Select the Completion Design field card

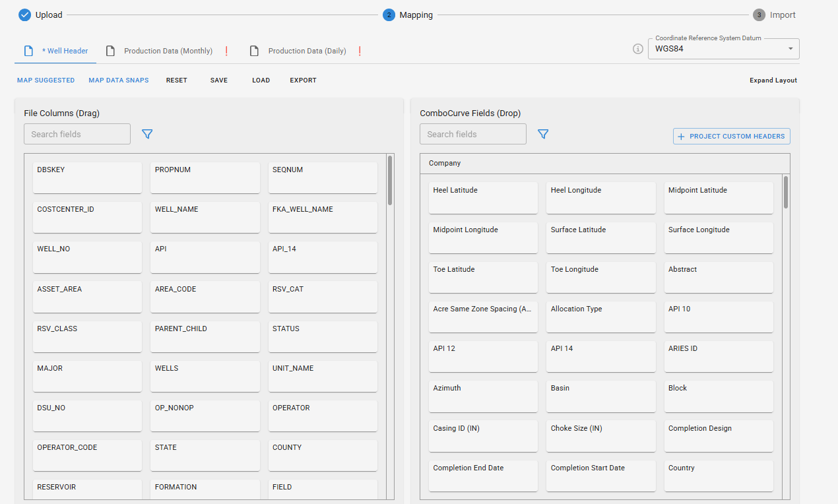719,436
